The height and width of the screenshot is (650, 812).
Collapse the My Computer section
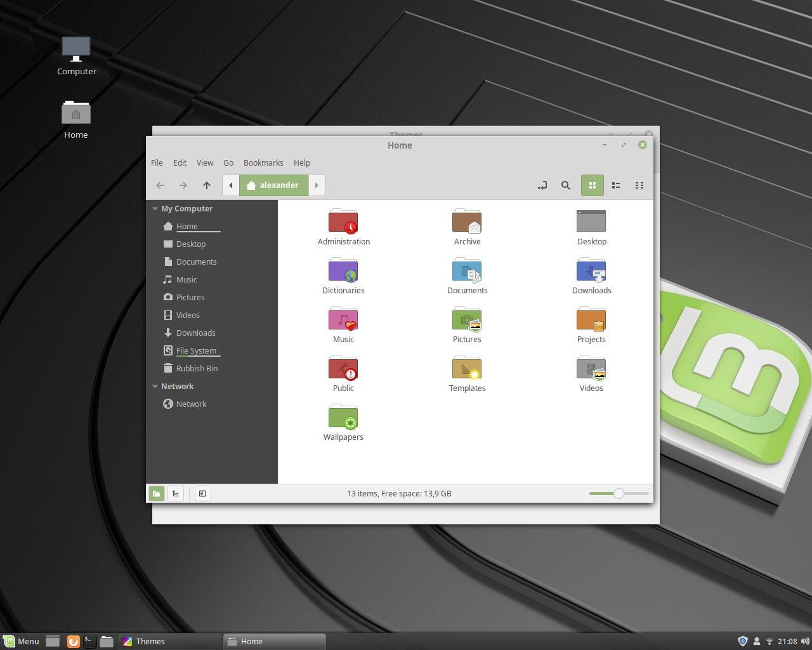(155, 209)
